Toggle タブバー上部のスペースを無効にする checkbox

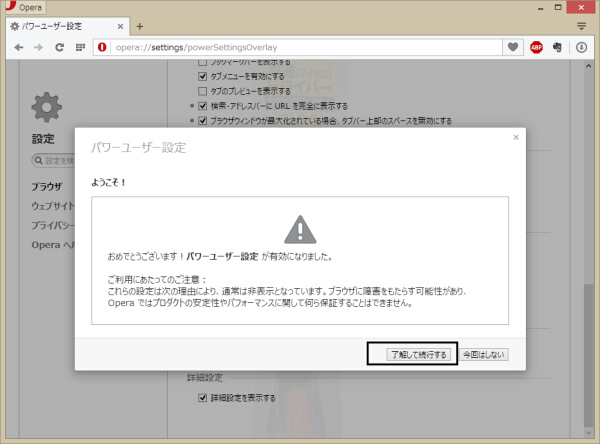202,121
